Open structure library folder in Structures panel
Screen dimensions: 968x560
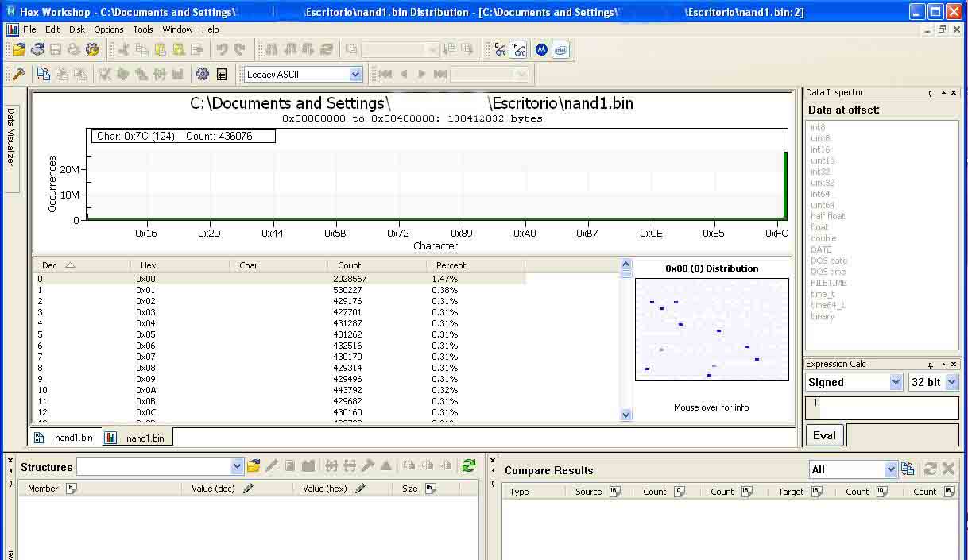(254, 466)
